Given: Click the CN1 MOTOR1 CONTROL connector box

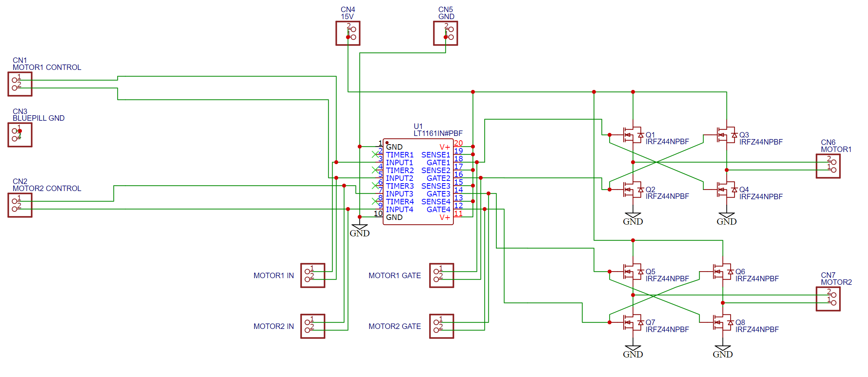Looking at the screenshot, I should [20, 84].
